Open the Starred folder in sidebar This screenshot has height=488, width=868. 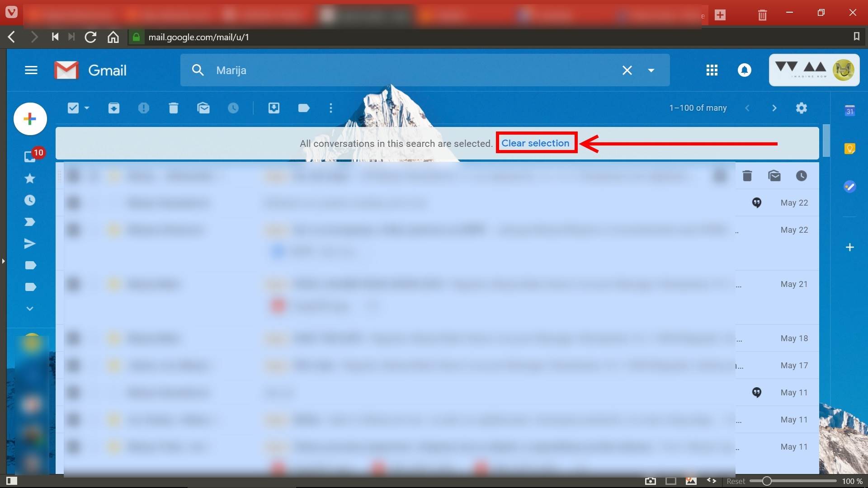[30, 178]
